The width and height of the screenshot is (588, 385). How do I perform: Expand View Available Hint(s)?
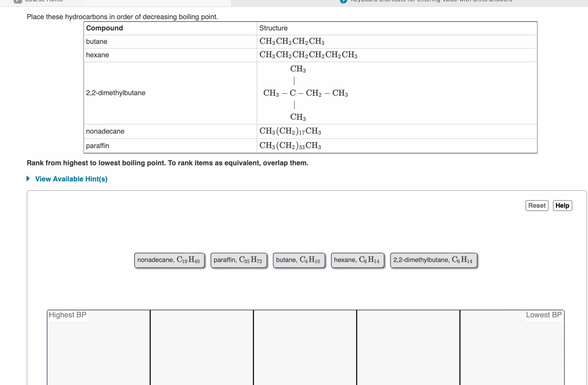point(71,179)
